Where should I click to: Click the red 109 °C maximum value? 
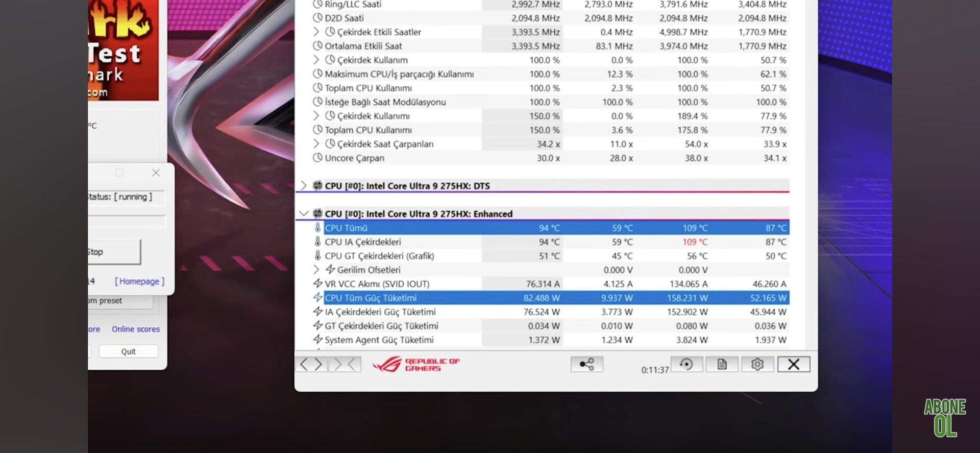[x=695, y=242]
